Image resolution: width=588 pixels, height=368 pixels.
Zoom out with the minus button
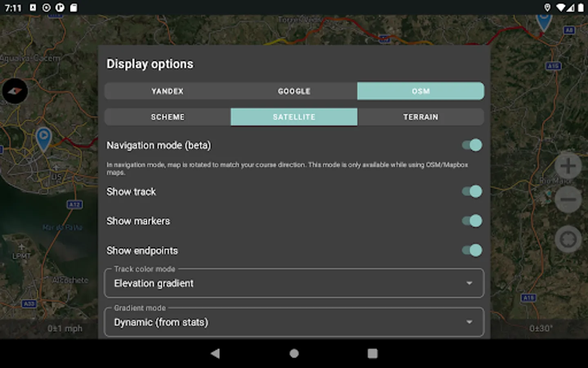click(x=568, y=200)
